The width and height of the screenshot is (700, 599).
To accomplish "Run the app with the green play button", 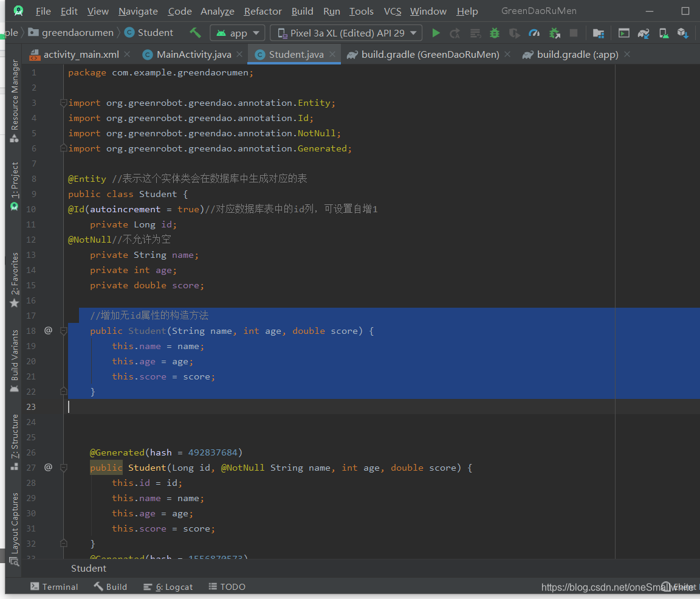I will pos(436,33).
